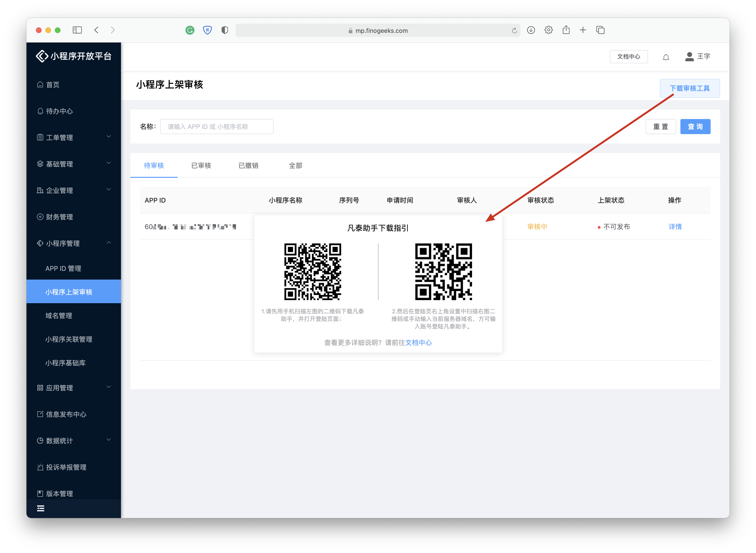The image size is (756, 553).
Task: Open 小程序基础库 submenu item
Action: tap(74, 362)
